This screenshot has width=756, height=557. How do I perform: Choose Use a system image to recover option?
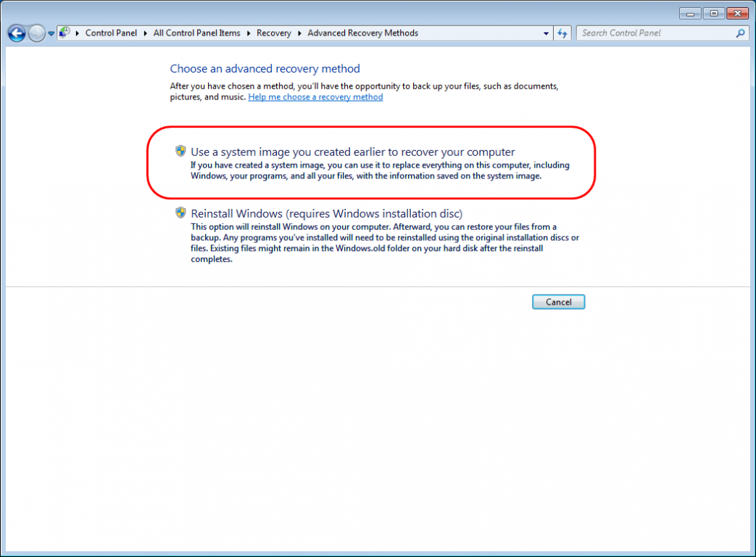click(353, 152)
